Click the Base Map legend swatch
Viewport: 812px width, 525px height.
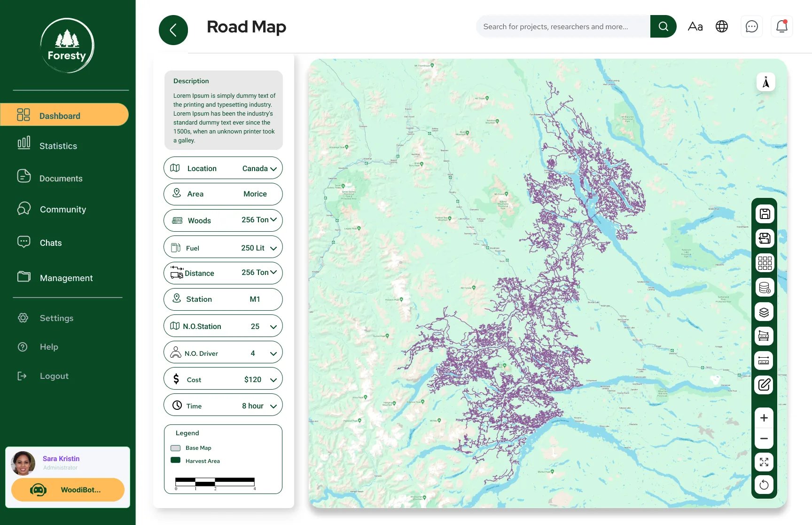click(x=176, y=448)
